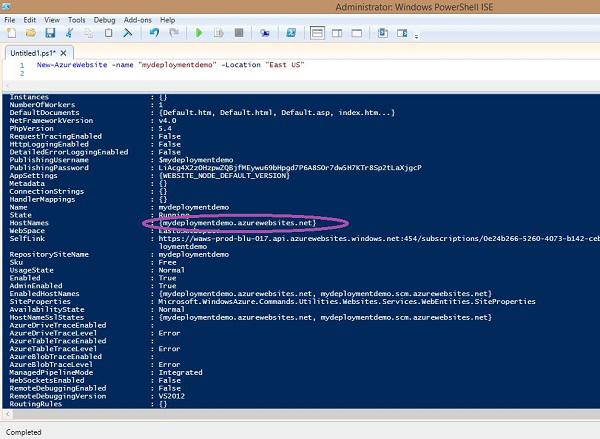Copy selection toolbar icon

[x=88, y=33]
